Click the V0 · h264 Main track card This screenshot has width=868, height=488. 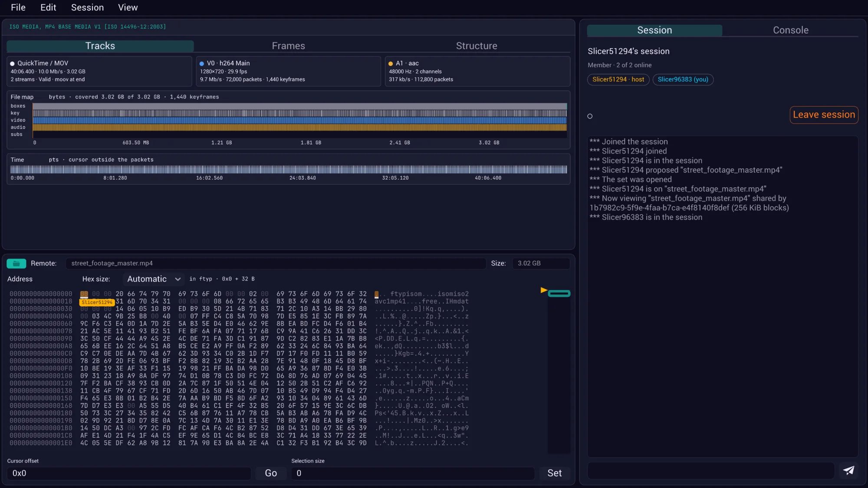[288, 71]
